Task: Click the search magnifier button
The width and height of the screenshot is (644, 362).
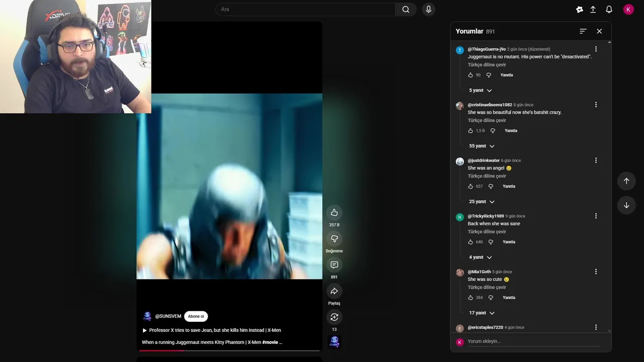Action: (406, 9)
